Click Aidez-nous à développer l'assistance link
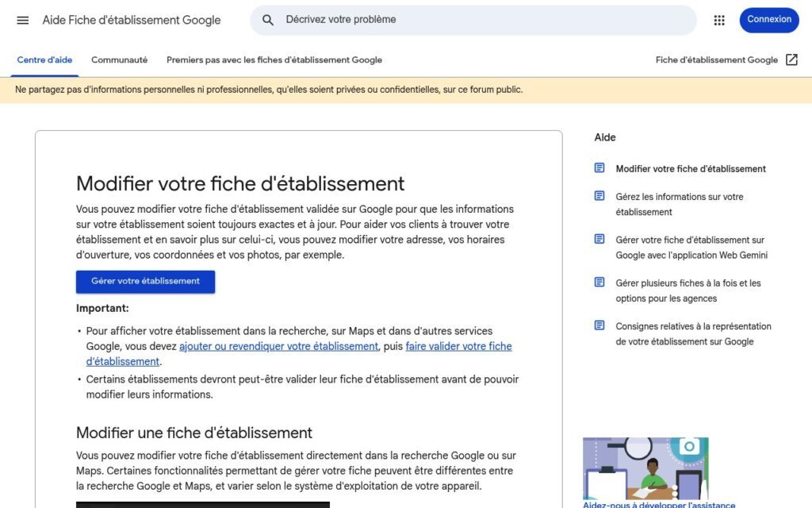The height and width of the screenshot is (508, 812). [659, 504]
